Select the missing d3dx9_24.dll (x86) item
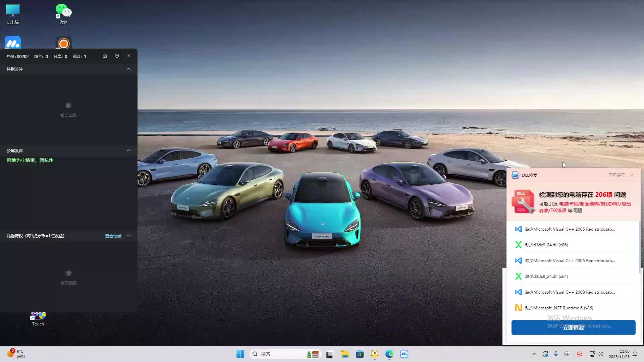This screenshot has width=644, height=362. click(x=546, y=245)
